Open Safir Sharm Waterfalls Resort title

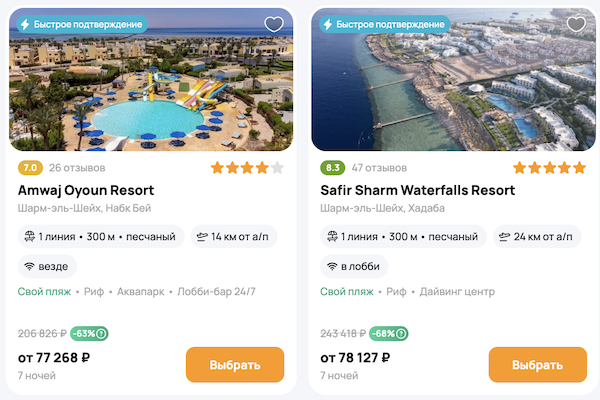tap(417, 190)
